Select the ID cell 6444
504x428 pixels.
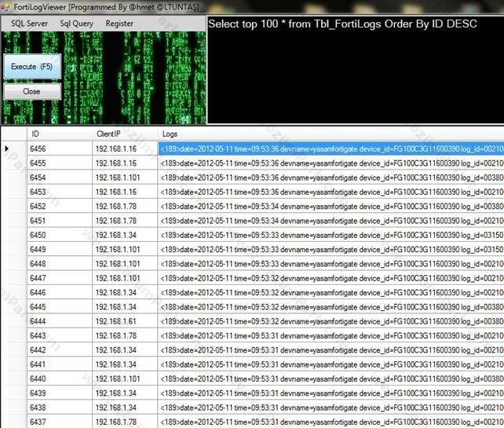[x=60, y=321]
